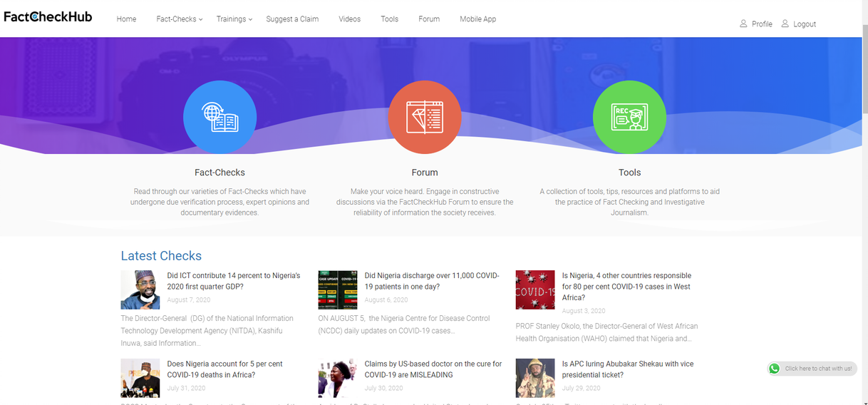Click red COVID-19 thumbnail of West Africa article
This screenshot has height=405, width=868.
(x=535, y=289)
